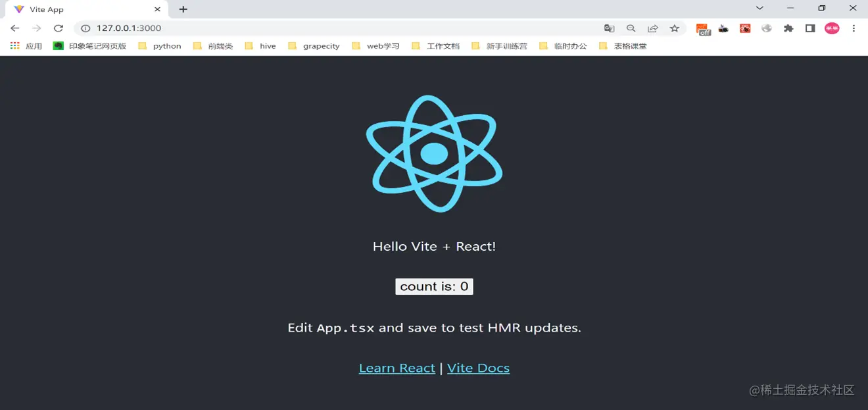The image size is (868, 410).
Task: Click the Hello Vite + React! text
Action: coord(434,246)
